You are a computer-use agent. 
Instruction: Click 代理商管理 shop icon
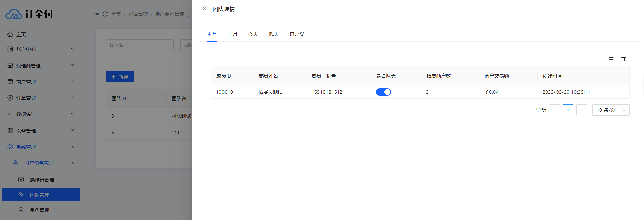pos(10,65)
